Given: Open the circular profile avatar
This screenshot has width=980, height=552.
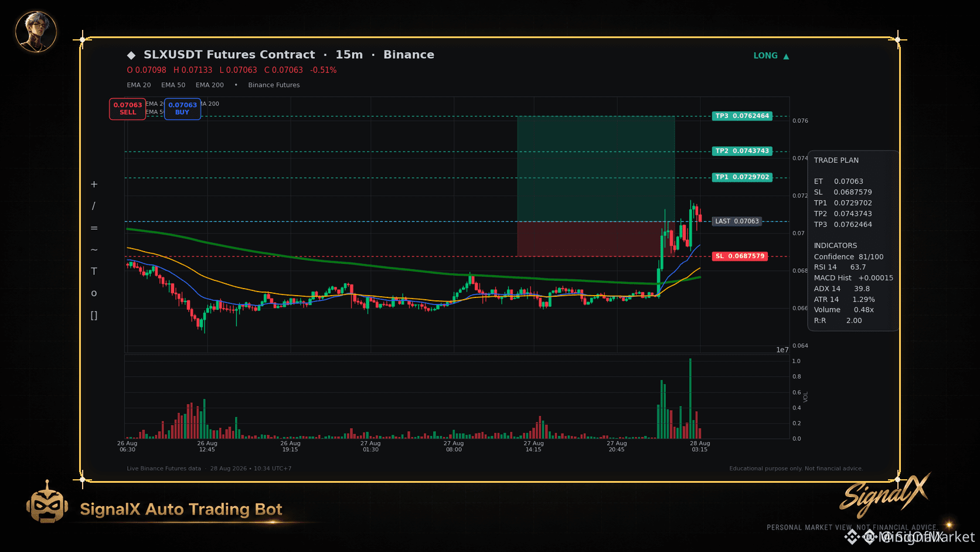Looking at the screenshot, I should point(36,31).
